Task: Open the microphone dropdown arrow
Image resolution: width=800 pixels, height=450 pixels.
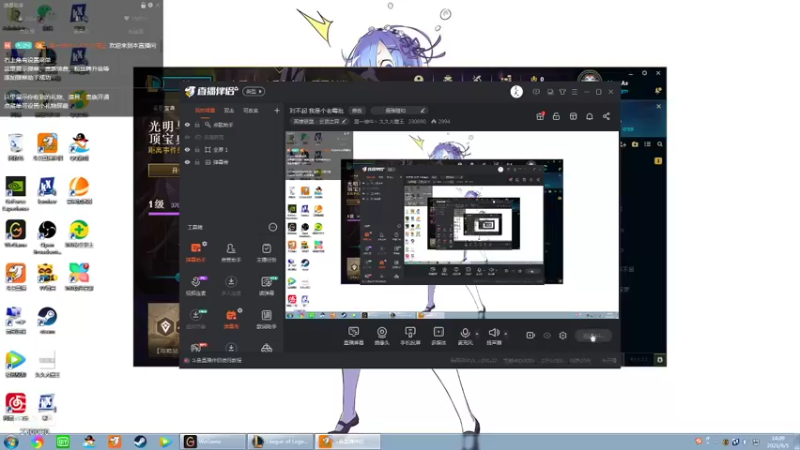Action: (x=477, y=334)
